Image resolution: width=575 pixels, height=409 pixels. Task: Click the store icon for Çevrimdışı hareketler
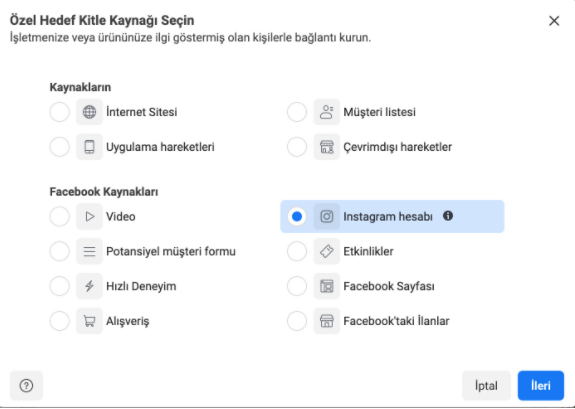pyautogui.click(x=327, y=147)
